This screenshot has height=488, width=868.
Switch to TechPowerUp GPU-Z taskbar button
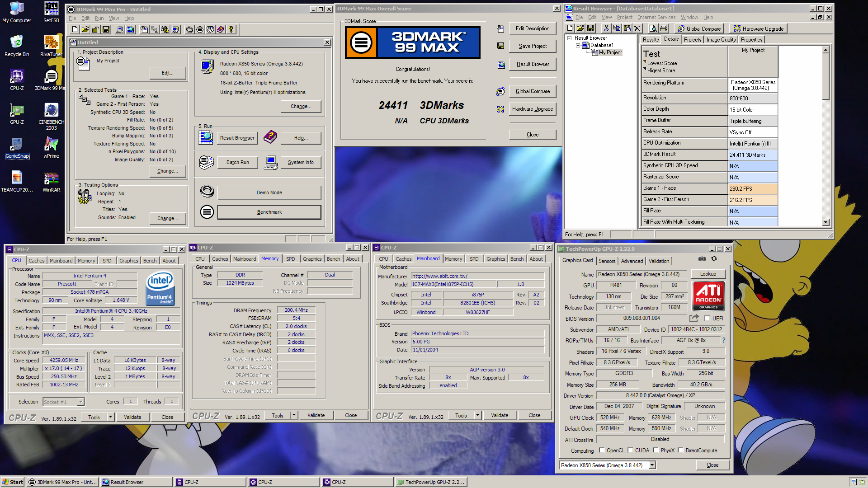[430, 482]
